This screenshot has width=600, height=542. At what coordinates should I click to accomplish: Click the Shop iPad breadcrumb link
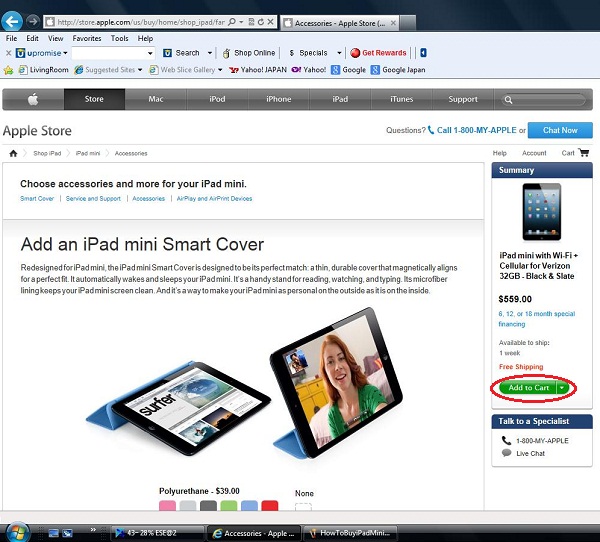pyautogui.click(x=47, y=153)
